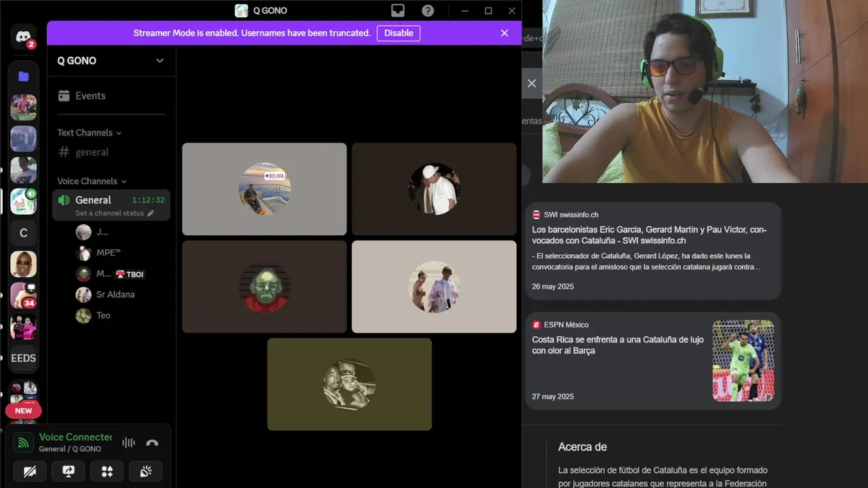Open the Activities launcher button
Viewport: 868px width, 488px height.
coord(107,472)
